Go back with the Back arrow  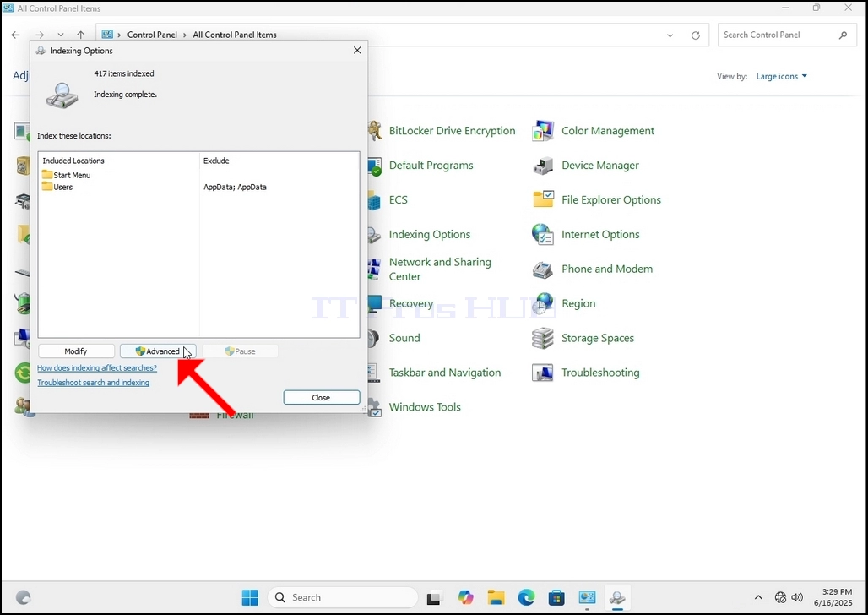(15, 35)
